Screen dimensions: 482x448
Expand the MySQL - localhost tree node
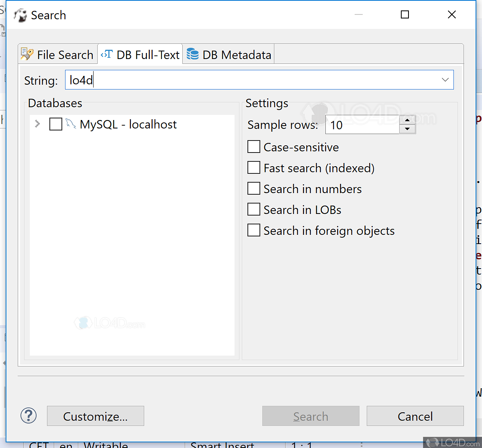(37, 124)
